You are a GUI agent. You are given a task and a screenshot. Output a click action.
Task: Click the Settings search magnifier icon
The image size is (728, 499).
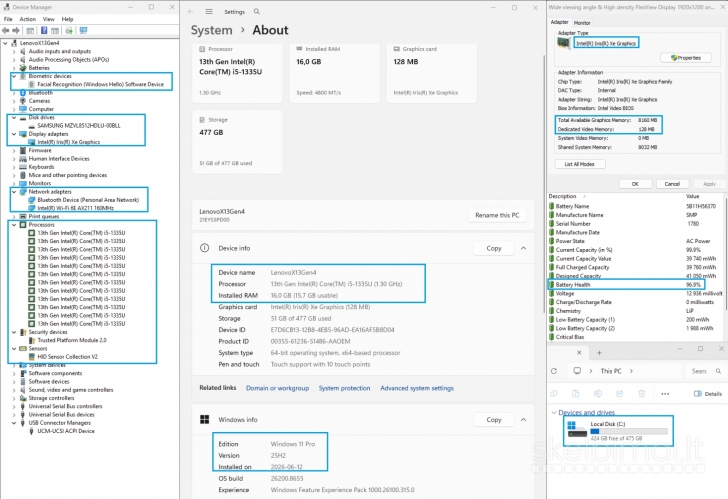pyautogui.click(x=257, y=12)
